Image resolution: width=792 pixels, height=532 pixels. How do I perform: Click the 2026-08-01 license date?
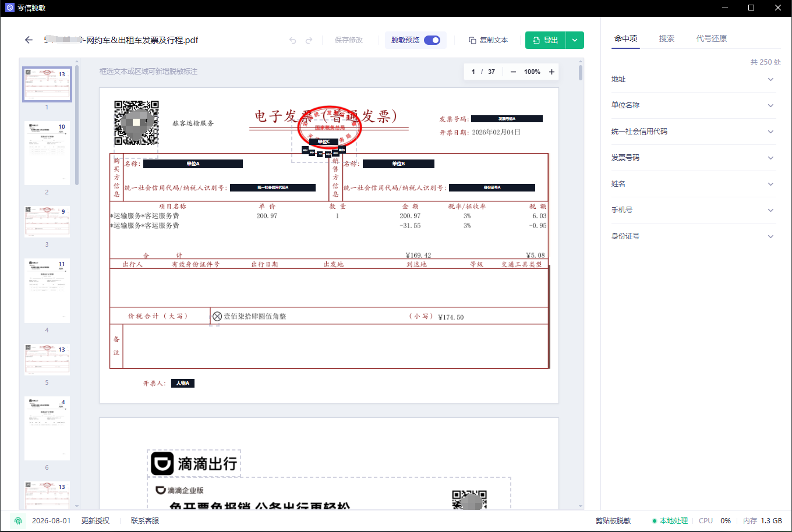coord(51,521)
